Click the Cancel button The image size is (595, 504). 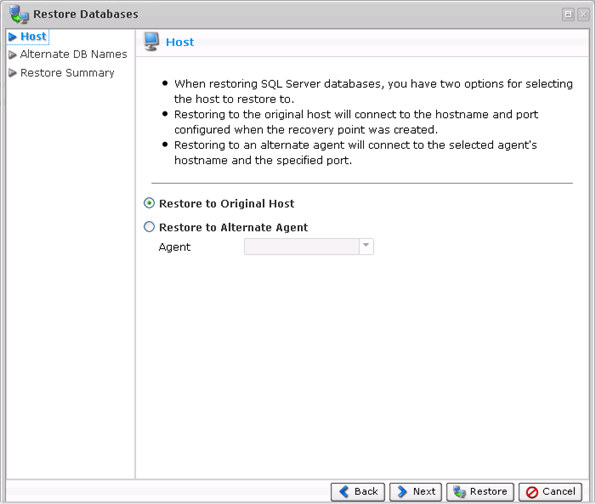[551, 492]
